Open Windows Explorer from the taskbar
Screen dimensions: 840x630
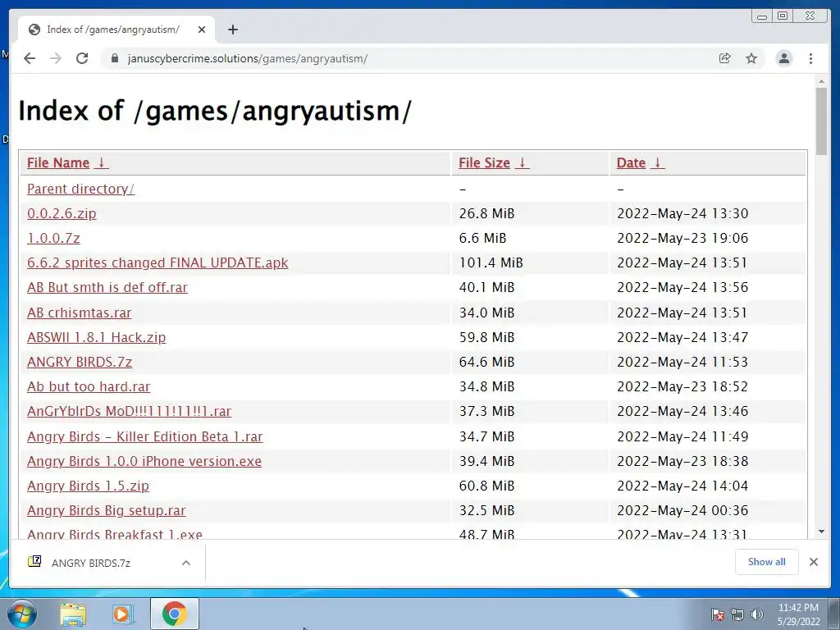73,614
